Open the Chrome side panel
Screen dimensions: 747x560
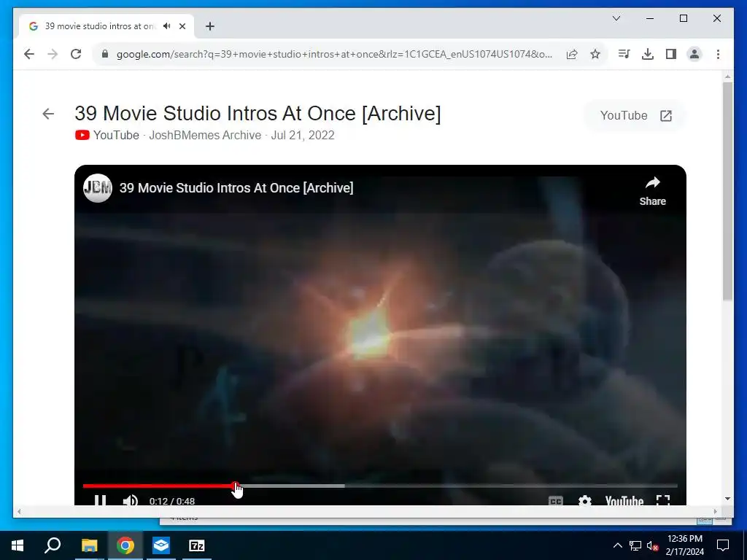671,54
